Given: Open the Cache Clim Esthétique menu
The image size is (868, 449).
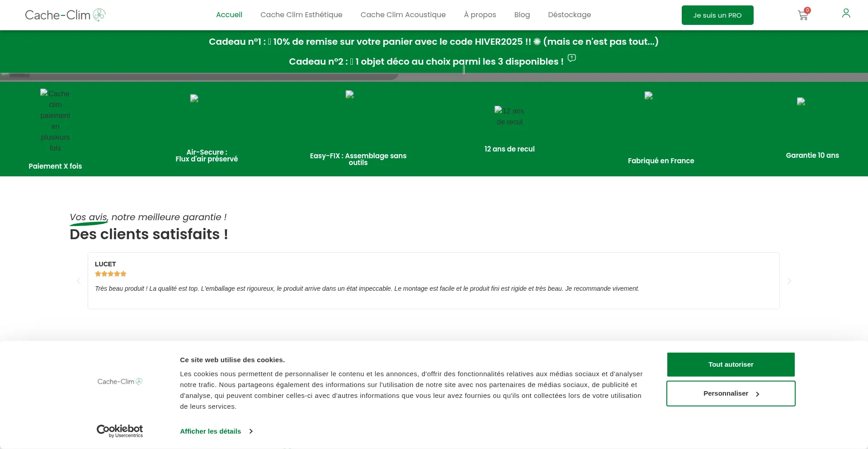Looking at the screenshot, I should click(x=301, y=15).
